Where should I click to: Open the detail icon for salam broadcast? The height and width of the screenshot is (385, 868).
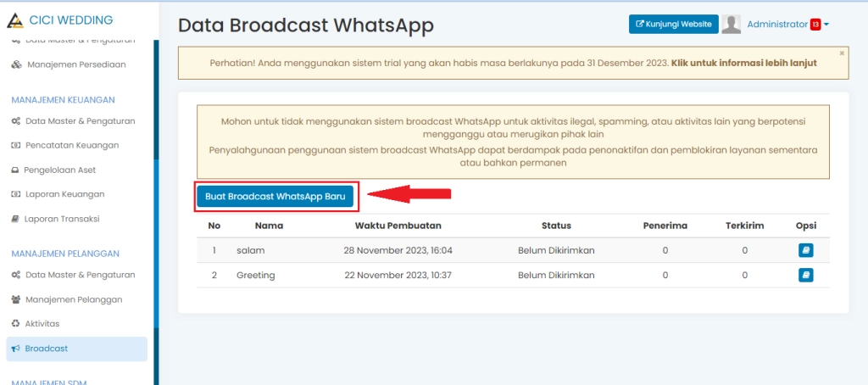pyautogui.click(x=805, y=250)
